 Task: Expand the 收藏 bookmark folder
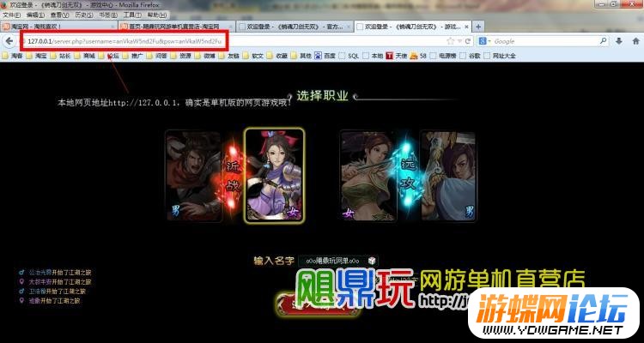tap(276, 56)
